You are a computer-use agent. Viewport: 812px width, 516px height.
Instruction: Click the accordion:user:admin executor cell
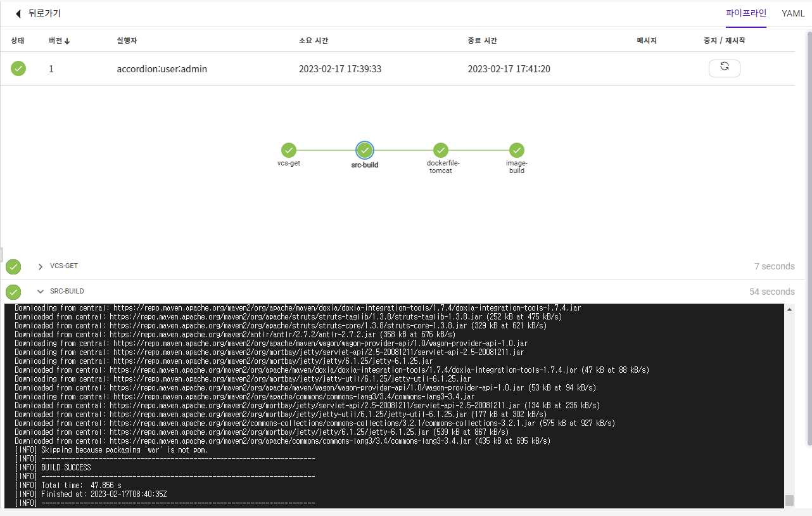point(162,68)
